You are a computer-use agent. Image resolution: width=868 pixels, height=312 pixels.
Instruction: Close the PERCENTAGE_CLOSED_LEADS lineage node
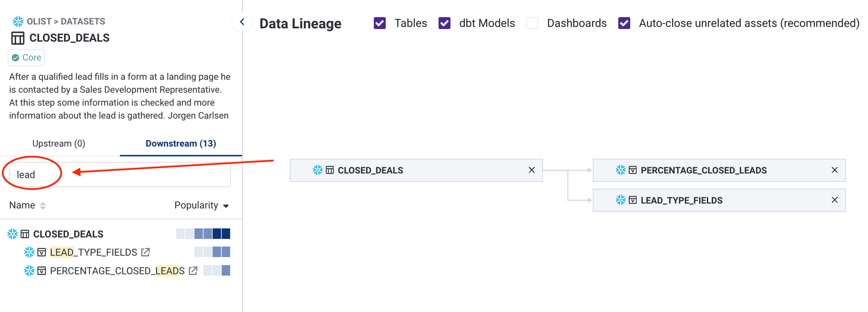[x=834, y=170]
